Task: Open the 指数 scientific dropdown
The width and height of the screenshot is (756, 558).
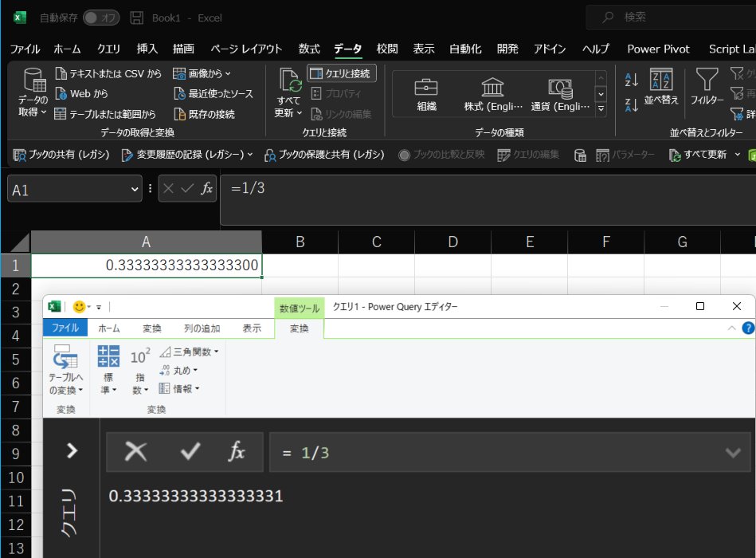Action: point(140,370)
